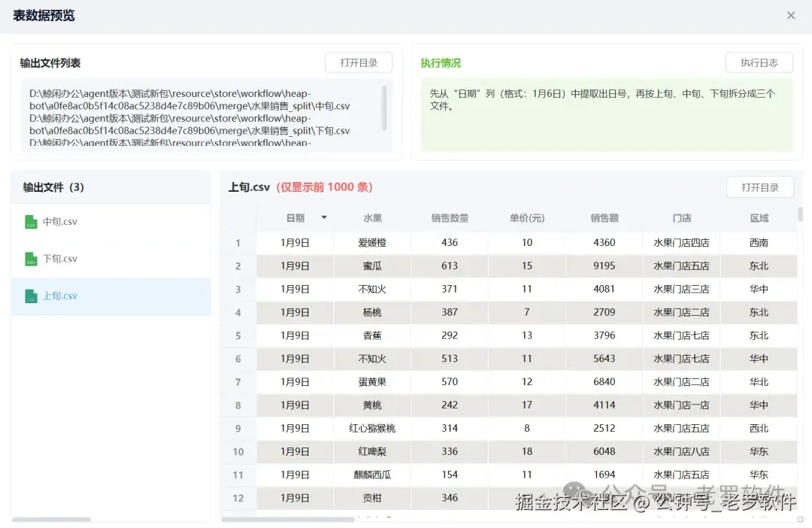Screen dimensions: 812x528
Task: Click the 门店 column header
Action: point(681,218)
